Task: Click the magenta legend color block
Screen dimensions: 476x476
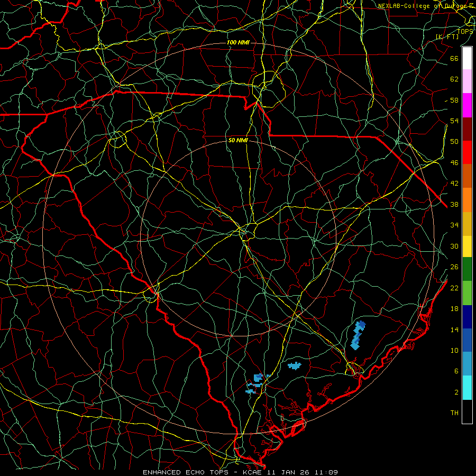Action: click(x=467, y=105)
